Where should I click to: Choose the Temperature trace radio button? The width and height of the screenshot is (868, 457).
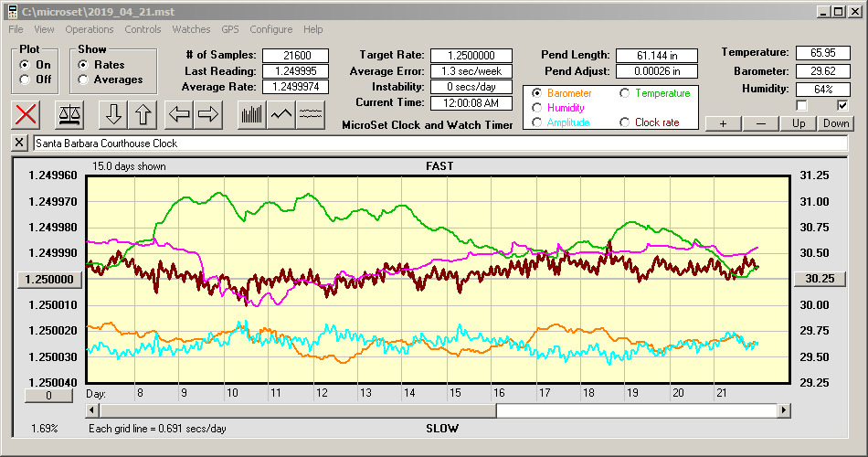(626, 93)
